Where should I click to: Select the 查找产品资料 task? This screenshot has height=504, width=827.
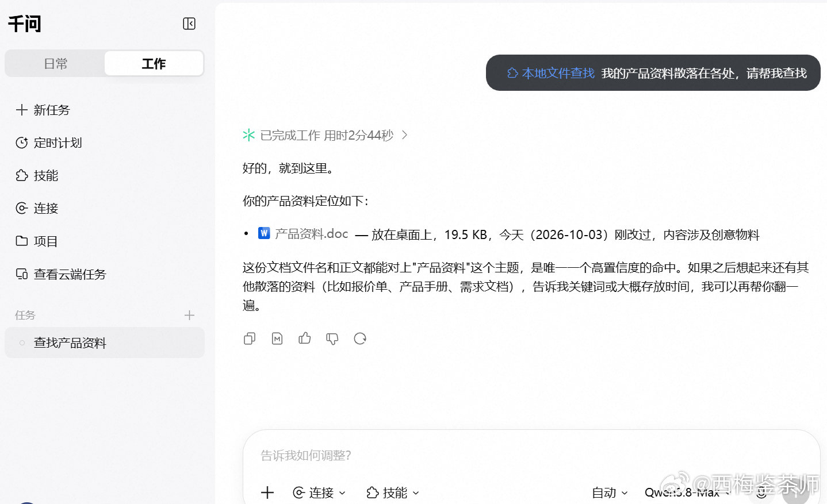(x=104, y=343)
